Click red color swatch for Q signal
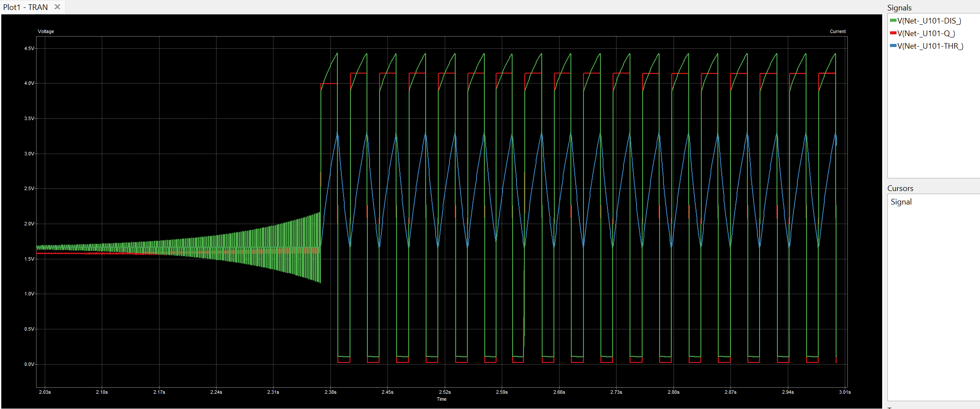This screenshot has height=409, width=980. coord(893,33)
